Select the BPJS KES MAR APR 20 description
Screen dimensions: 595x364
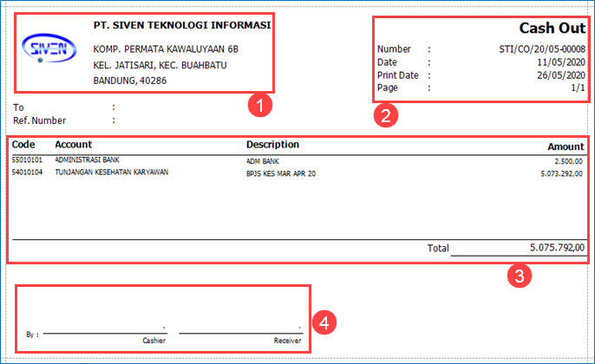click(x=281, y=173)
